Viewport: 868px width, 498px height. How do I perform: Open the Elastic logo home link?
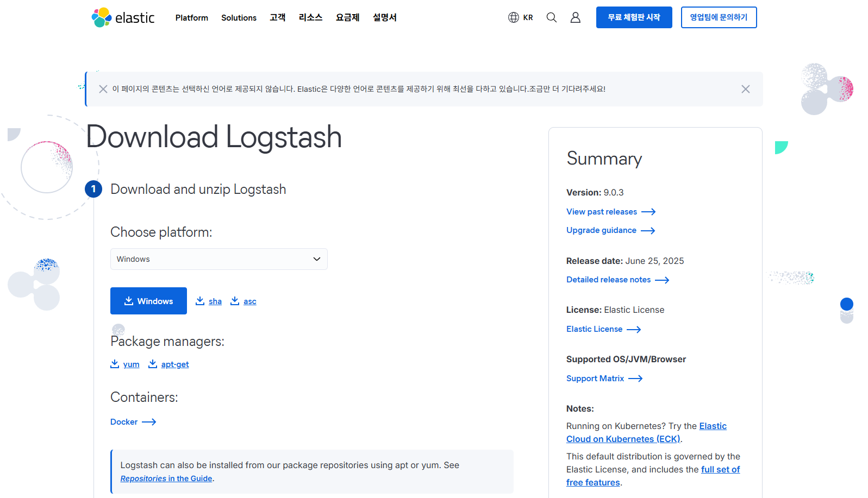123,17
